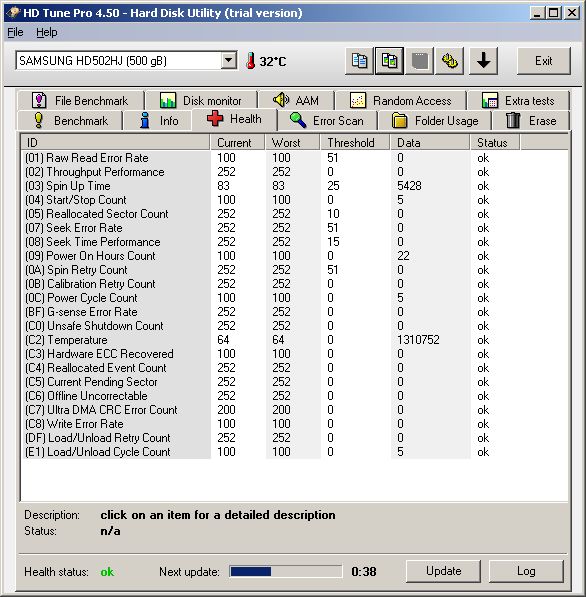This screenshot has height=597, width=586.
Task: Switch to the Info tab
Action: 158,121
